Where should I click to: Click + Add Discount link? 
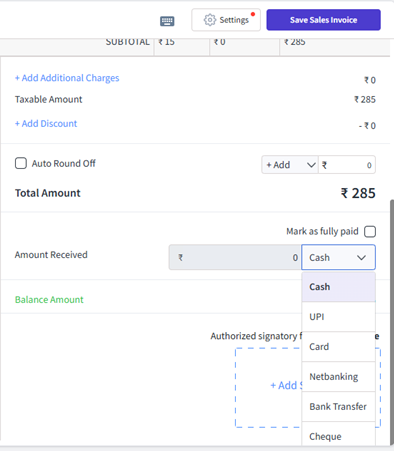[46, 124]
